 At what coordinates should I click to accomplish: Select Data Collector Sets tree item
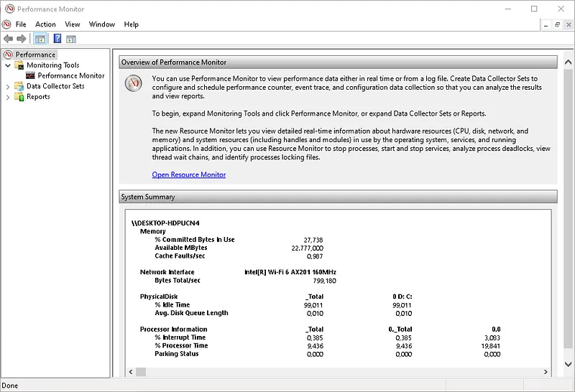click(x=55, y=86)
